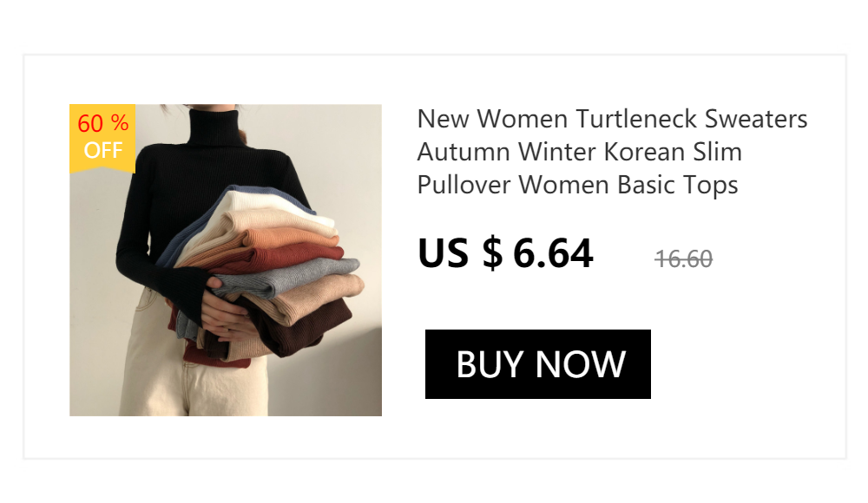This screenshot has width=868, height=503.
Task: Click the red "60 %" text on badge
Action: (103, 123)
